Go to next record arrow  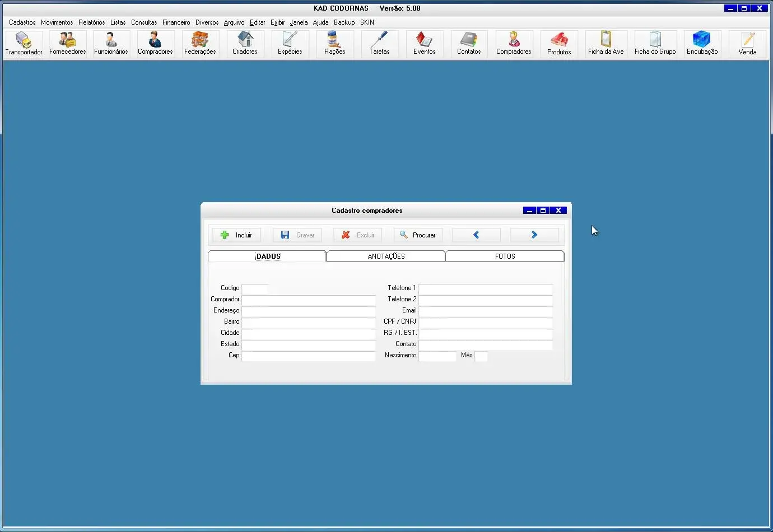click(534, 235)
